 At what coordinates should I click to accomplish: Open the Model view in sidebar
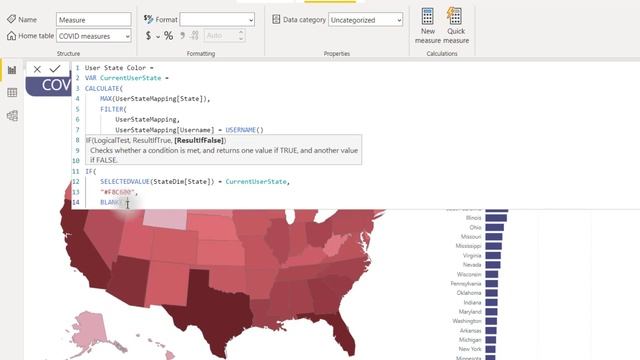pyautogui.click(x=12, y=116)
